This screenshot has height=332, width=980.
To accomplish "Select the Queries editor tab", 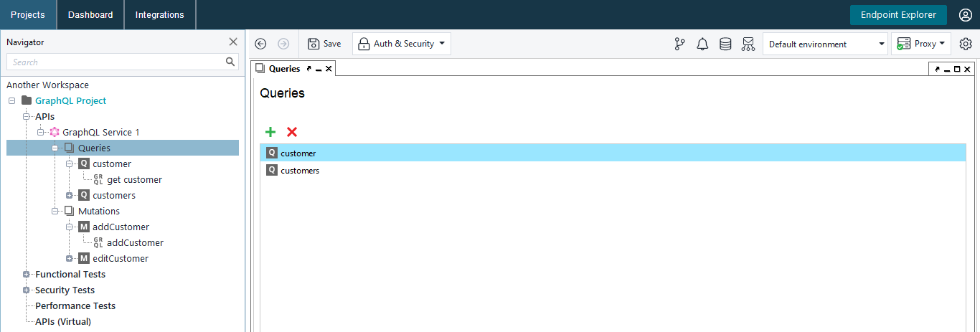I will point(284,69).
